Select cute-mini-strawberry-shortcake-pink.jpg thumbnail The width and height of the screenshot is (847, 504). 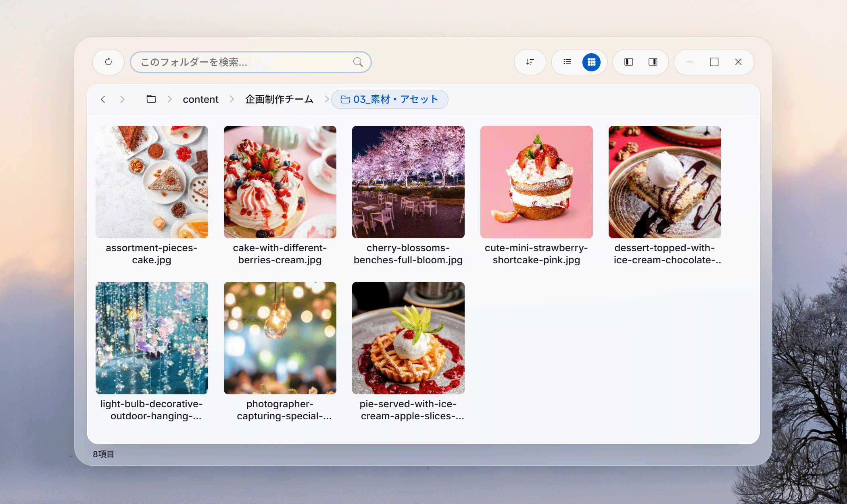[x=536, y=182]
